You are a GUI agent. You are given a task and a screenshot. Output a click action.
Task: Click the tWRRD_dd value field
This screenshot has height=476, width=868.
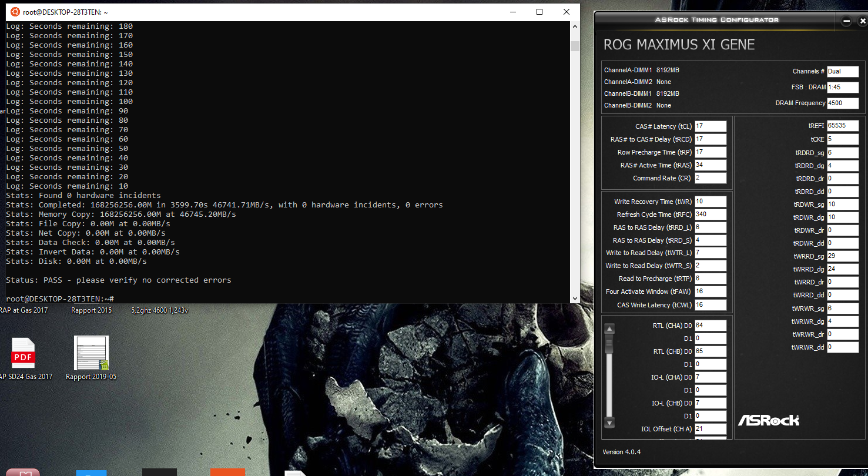(843, 295)
